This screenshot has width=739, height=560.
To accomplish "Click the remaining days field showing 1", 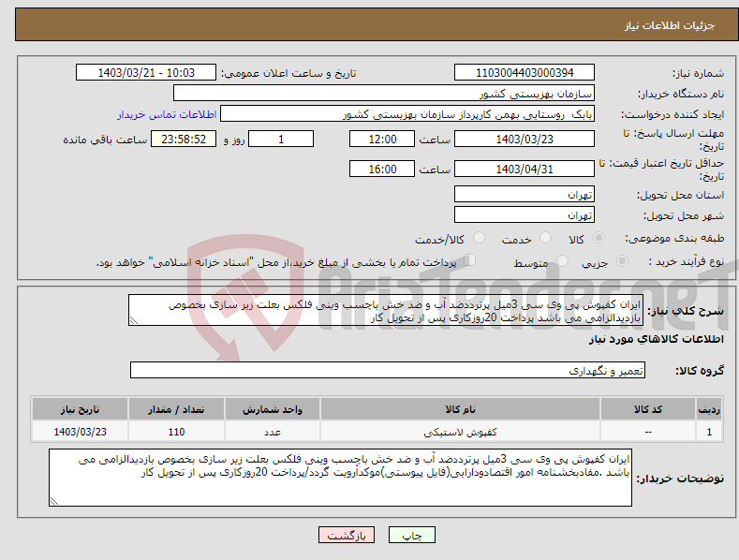I will (x=281, y=139).
